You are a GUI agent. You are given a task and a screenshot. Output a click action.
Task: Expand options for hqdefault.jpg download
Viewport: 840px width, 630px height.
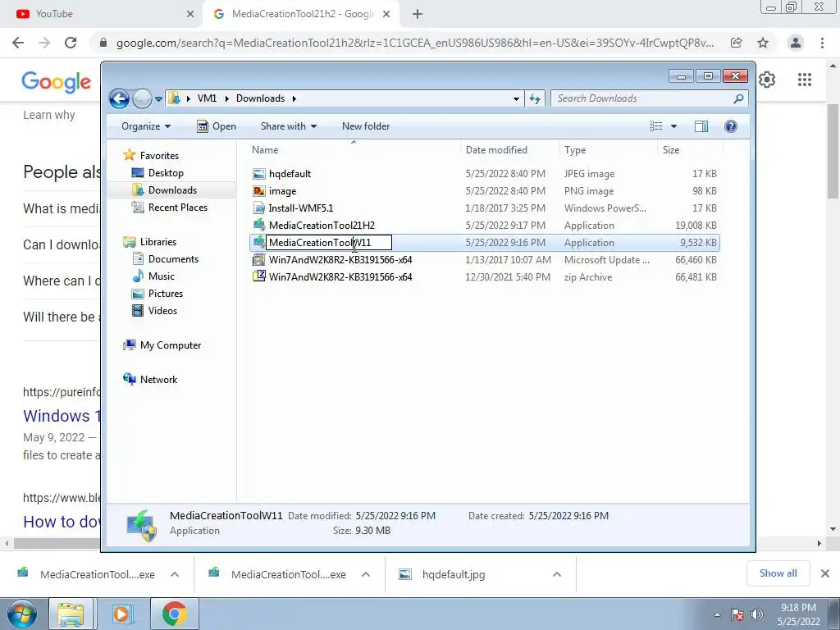pyautogui.click(x=557, y=574)
